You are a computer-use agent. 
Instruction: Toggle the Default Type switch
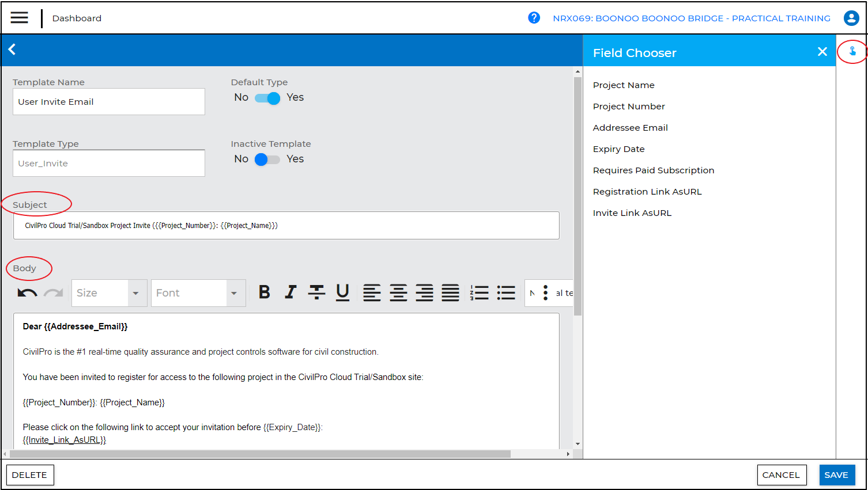[267, 98]
